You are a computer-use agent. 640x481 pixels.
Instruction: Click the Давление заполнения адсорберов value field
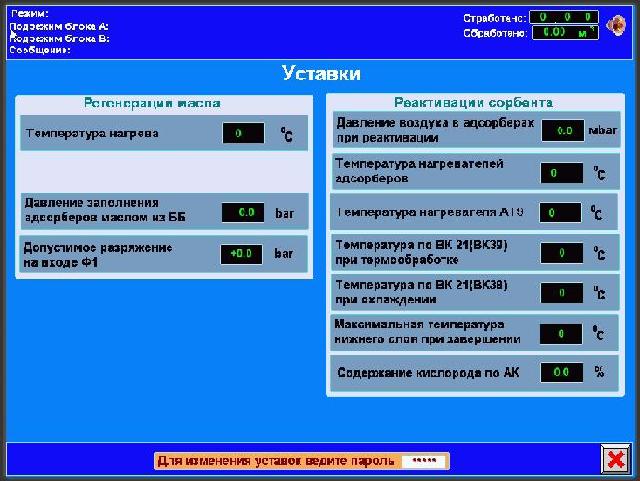click(243, 213)
